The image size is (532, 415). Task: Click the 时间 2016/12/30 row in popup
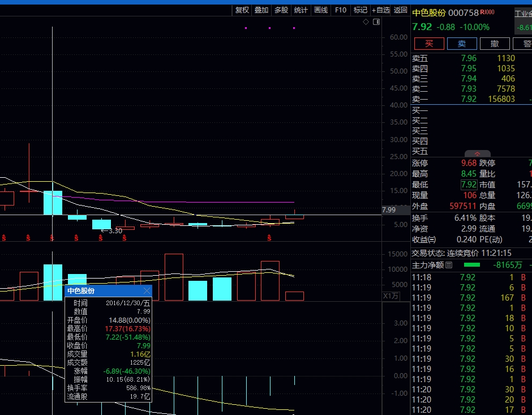pos(109,303)
